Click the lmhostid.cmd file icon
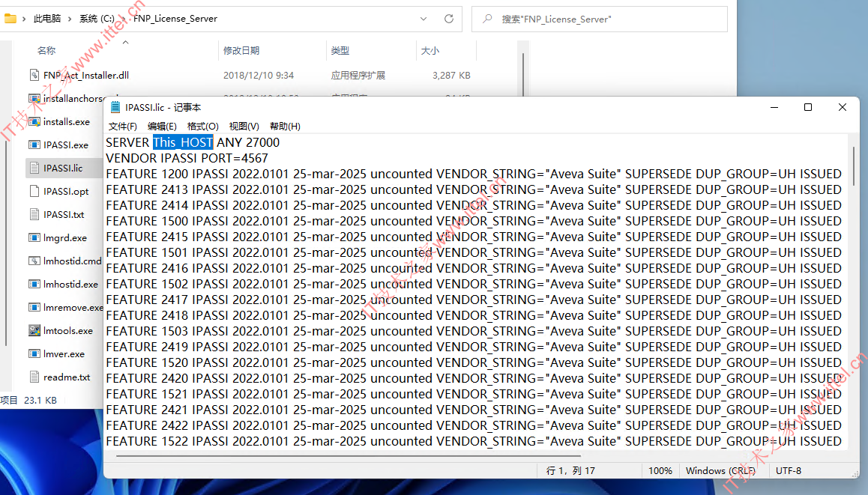 pyautogui.click(x=34, y=261)
